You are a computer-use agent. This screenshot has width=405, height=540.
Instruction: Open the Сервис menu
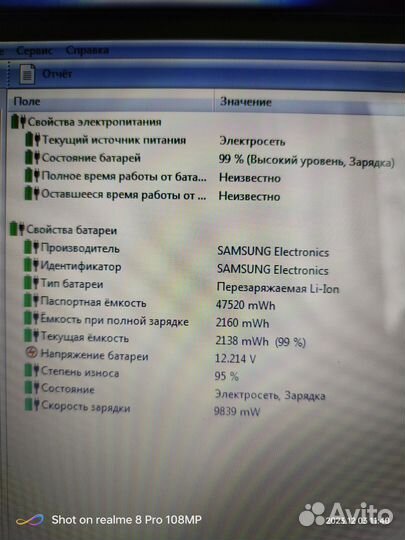pos(34,51)
